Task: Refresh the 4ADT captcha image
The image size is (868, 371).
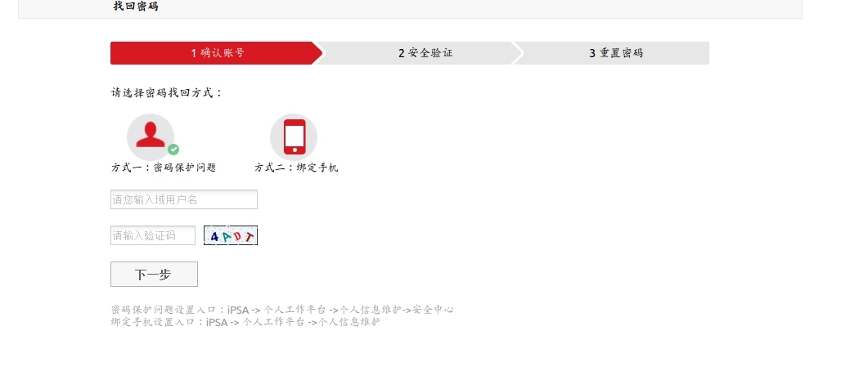Action: (x=230, y=235)
